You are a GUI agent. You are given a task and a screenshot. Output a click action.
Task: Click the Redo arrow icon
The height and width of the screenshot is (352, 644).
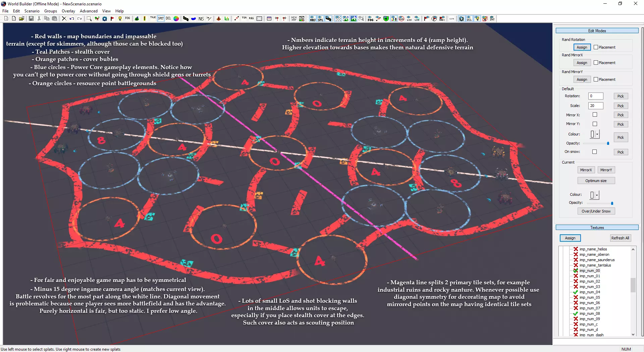click(79, 19)
